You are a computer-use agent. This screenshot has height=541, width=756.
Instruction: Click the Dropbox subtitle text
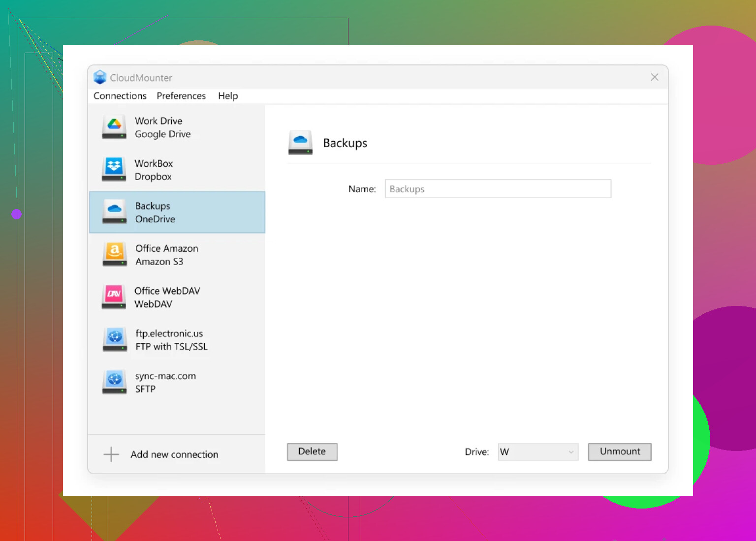[x=153, y=177]
